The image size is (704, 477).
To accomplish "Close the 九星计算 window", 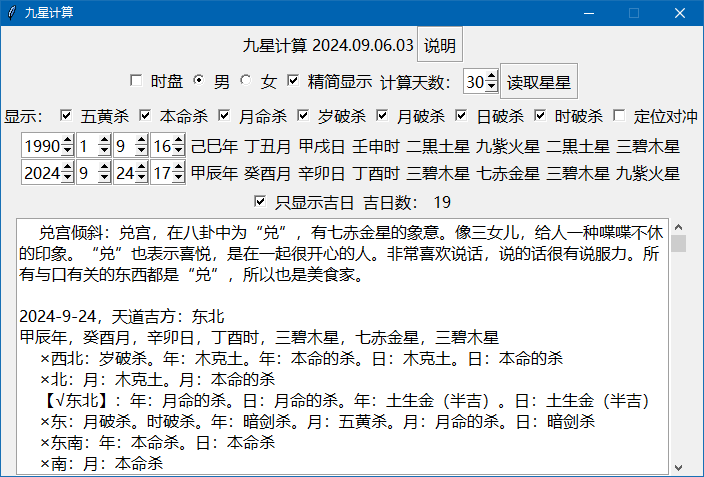I will 680,13.
